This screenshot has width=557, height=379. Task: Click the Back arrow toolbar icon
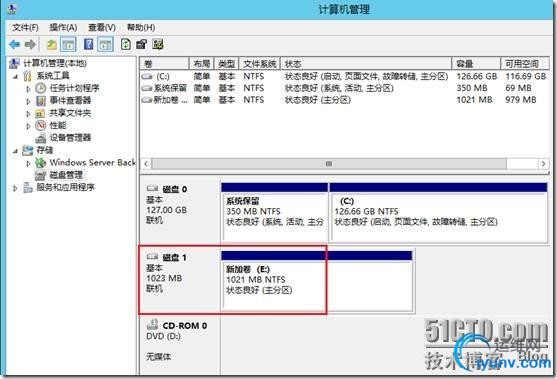(15, 44)
